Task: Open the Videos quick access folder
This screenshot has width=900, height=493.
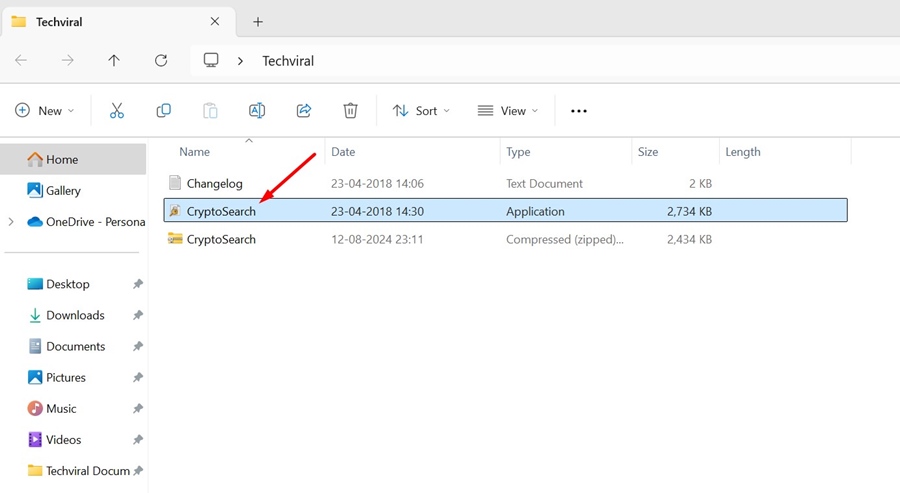Action: (55, 439)
